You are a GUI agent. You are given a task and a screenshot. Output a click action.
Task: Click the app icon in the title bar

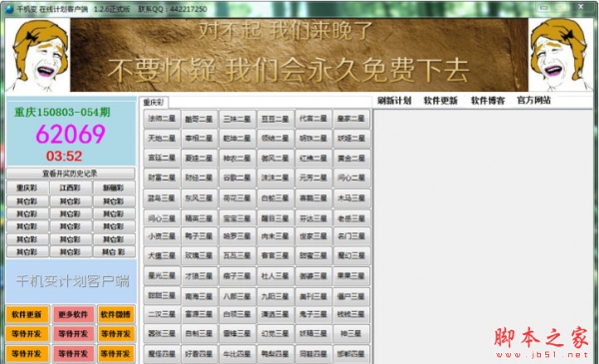(x=10, y=8)
